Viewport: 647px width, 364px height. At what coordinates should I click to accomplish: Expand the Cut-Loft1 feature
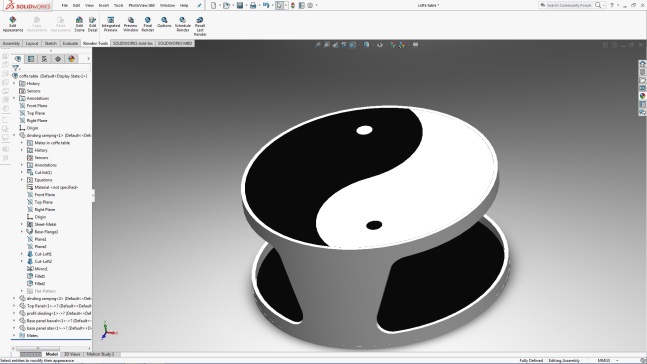[22, 254]
